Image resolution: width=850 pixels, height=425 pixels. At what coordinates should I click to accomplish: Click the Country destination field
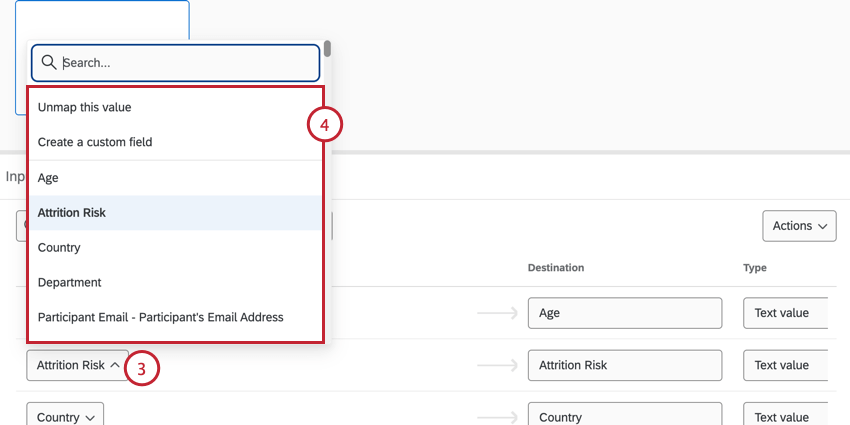tap(624, 416)
